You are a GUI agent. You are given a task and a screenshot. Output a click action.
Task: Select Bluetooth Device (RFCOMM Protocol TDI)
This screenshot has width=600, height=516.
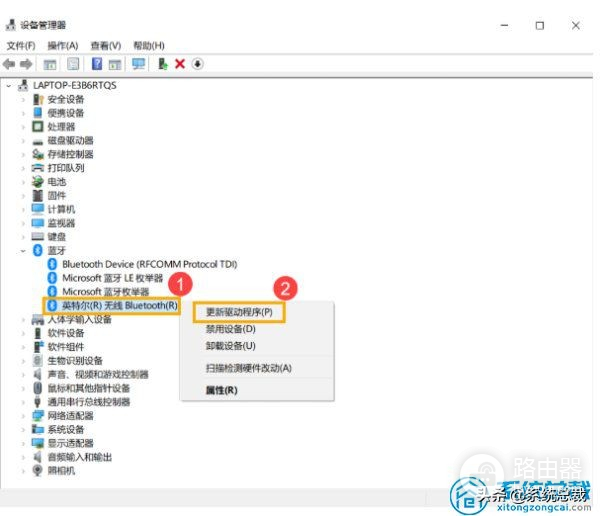pos(150,264)
